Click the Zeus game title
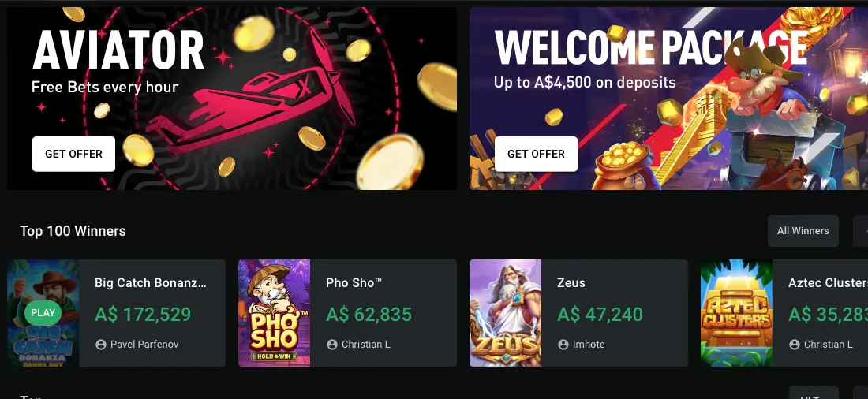The width and height of the screenshot is (868, 399). point(571,282)
